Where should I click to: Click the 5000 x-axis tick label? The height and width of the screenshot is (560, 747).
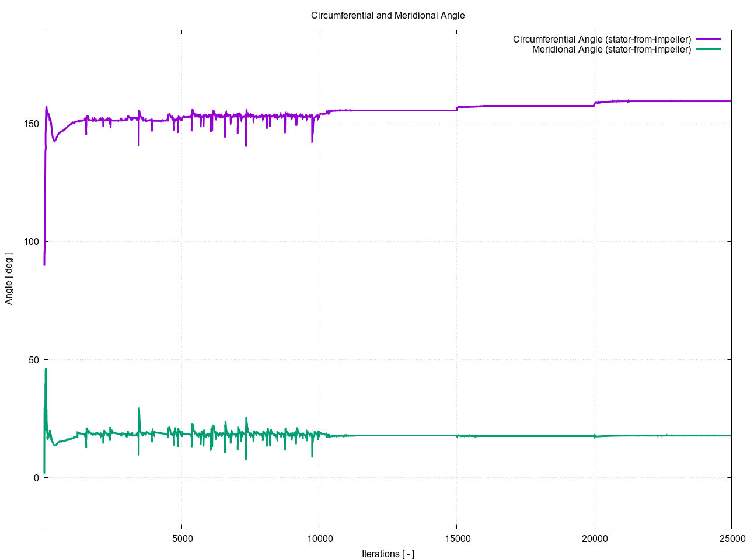(x=181, y=538)
